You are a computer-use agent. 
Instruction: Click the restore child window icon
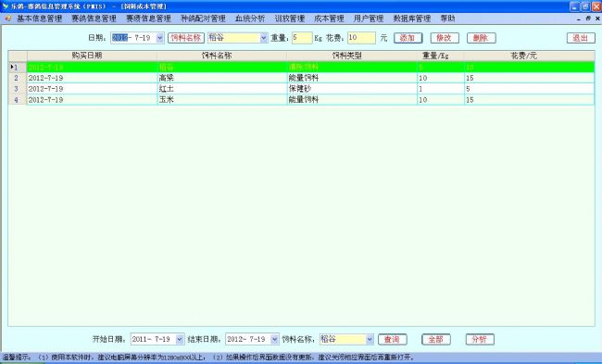pos(588,19)
